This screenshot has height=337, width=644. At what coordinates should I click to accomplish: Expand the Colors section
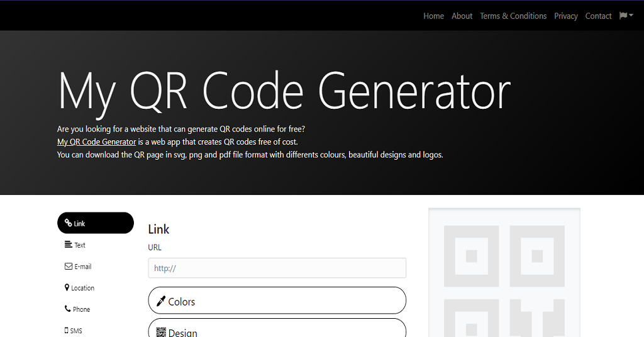(x=277, y=301)
